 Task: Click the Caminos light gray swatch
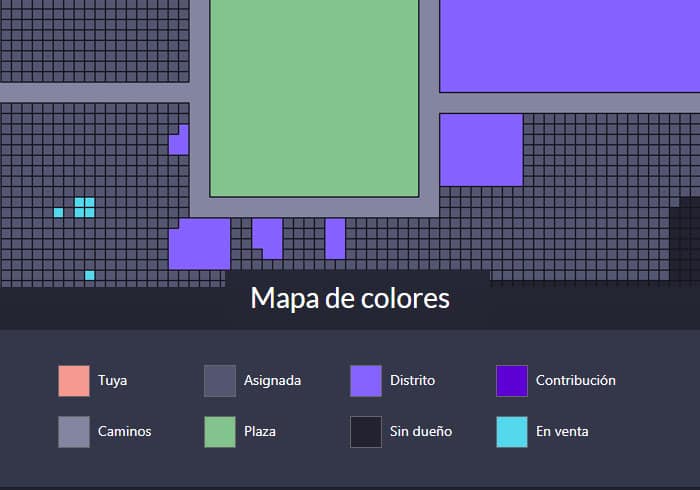(x=74, y=432)
